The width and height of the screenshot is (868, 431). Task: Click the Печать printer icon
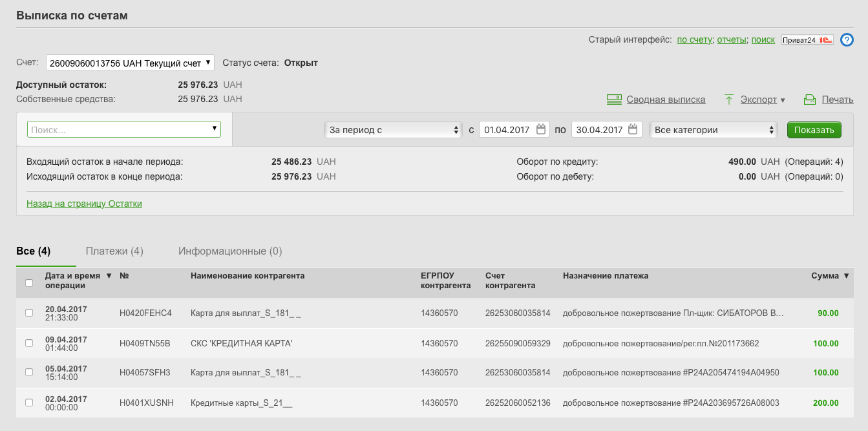click(810, 100)
